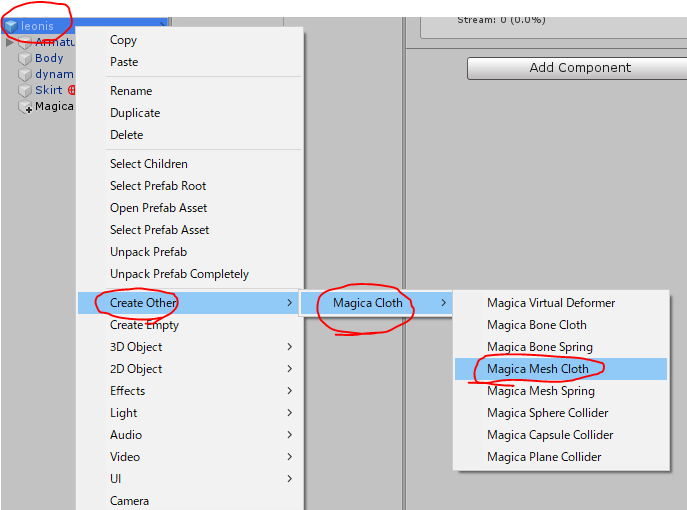Expand the Armature tree node arrow
The height and width of the screenshot is (510, 687).
[9, 42]
